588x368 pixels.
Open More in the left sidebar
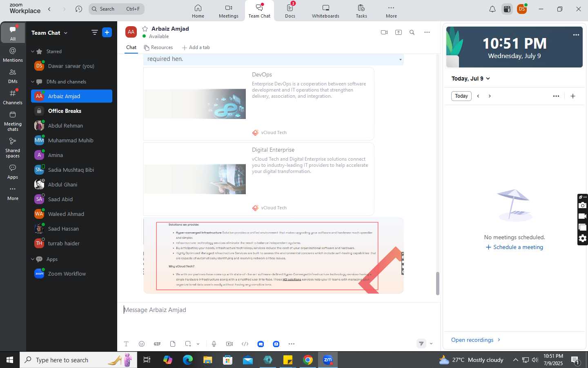[13, 193]
